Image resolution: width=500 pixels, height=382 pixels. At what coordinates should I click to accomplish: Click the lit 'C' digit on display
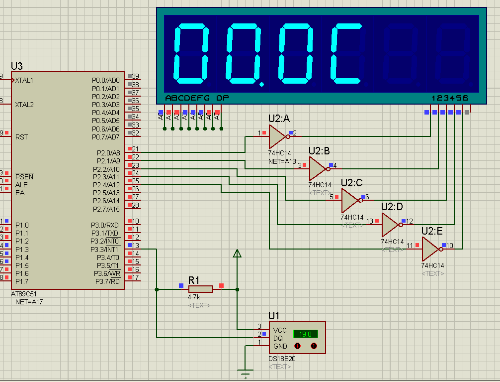tap(347, 53)
